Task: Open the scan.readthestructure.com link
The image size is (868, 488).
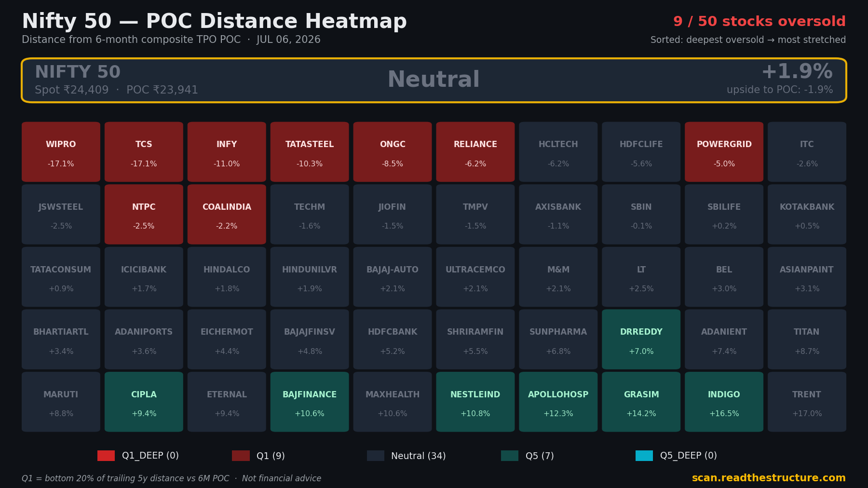Action: coord(769,478)
